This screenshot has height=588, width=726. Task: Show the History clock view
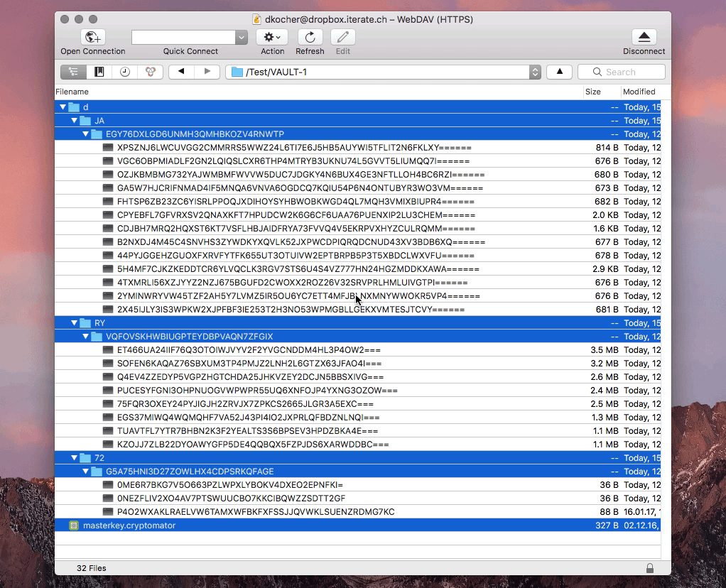(x=125, y=72)
